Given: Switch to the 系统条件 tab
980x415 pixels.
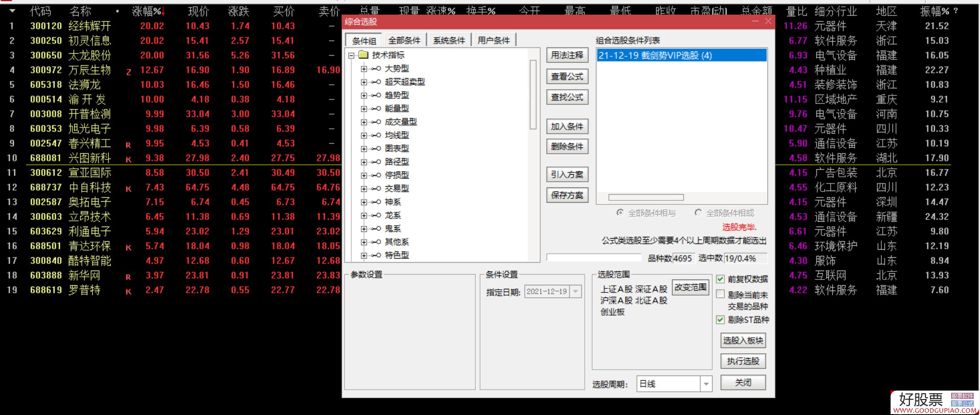Looking at the screenshot, I should 449,40.
